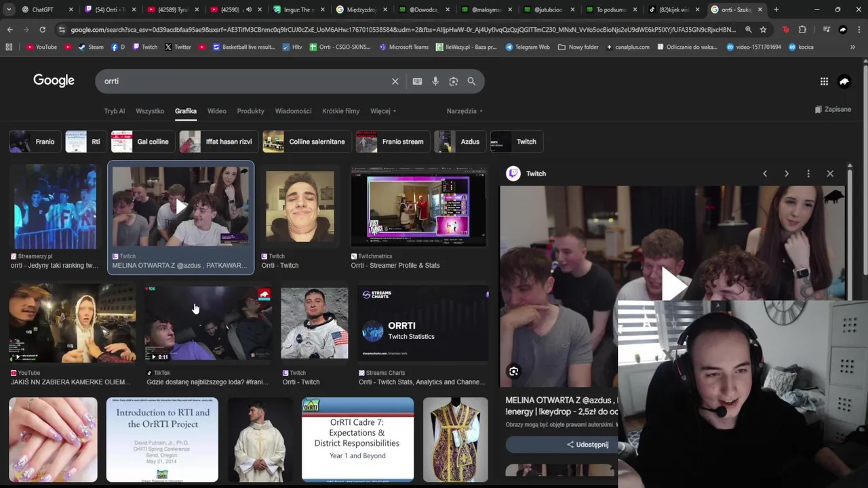Open more options in the image preview

pos(808,174)
